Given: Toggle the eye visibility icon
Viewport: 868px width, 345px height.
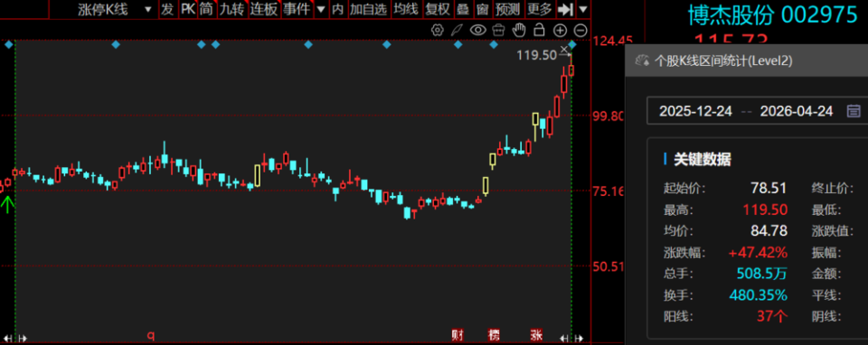Looking at the screenshot, I should (x=477, y=30).
